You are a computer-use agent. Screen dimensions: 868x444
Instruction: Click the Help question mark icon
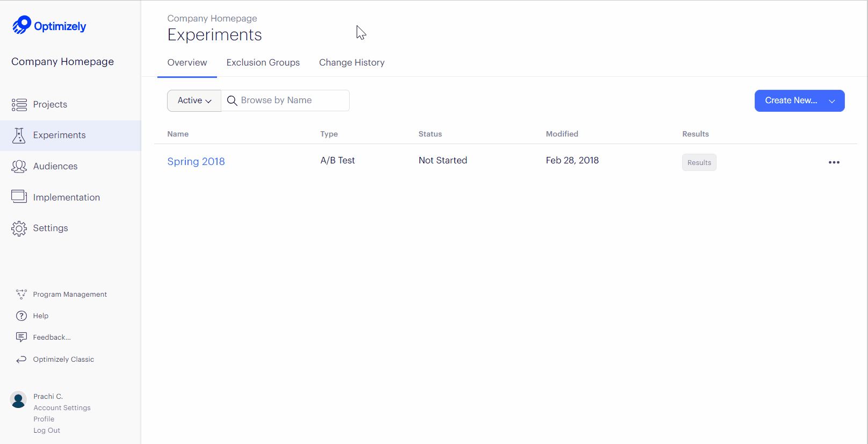21,316
